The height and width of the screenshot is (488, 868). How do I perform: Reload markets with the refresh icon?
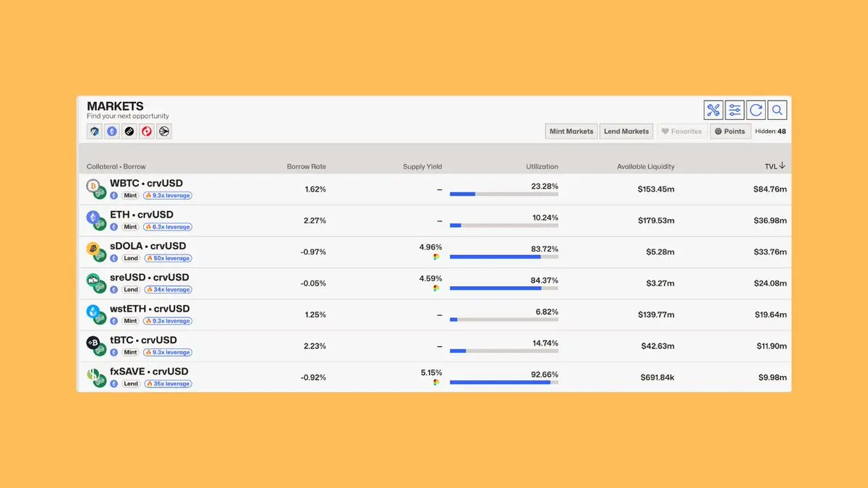[756, 110]
